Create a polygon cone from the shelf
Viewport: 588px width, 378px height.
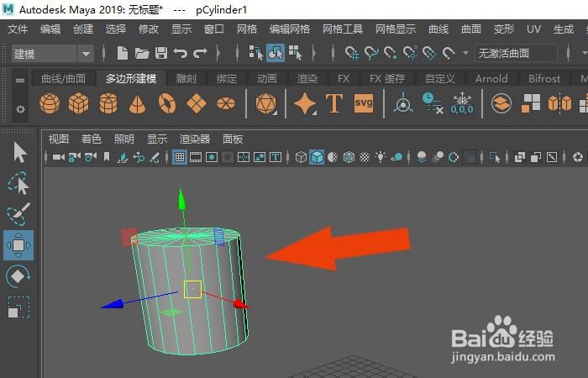(x=137, y=104)
